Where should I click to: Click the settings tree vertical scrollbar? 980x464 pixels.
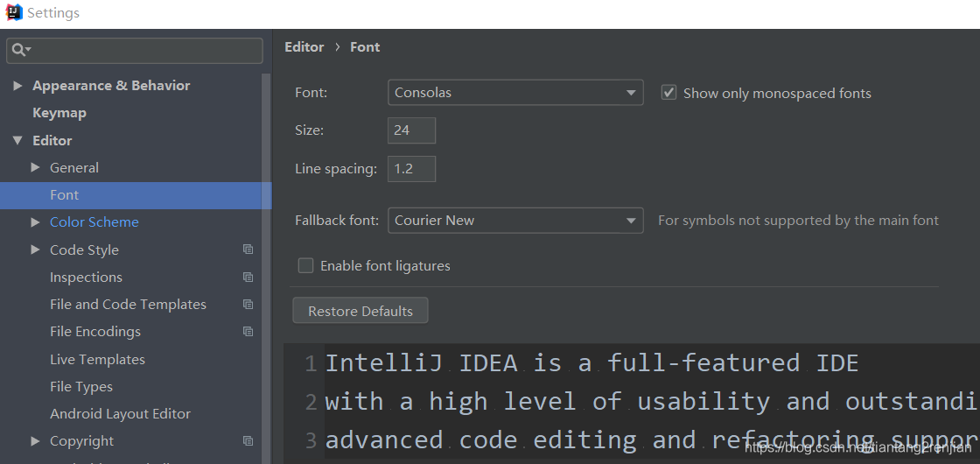267,269
